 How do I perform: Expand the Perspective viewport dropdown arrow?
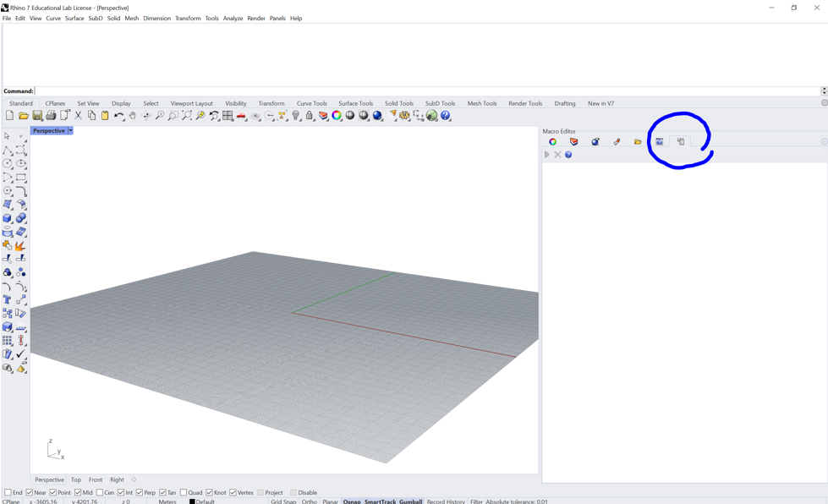[x=70, y=131]
